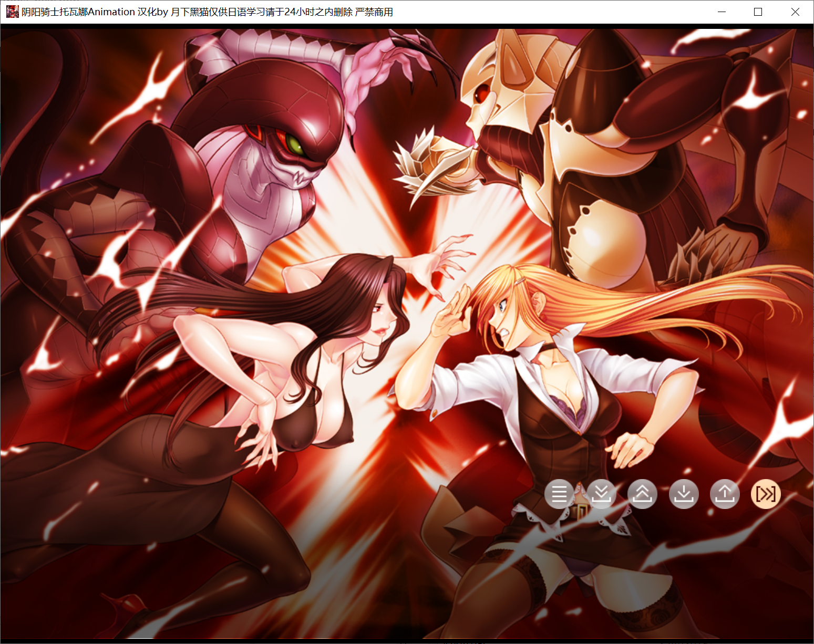Click the game icon in the title bar

12,12
